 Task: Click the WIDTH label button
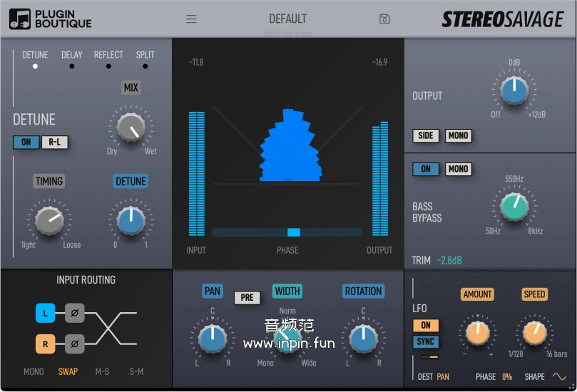287,291
